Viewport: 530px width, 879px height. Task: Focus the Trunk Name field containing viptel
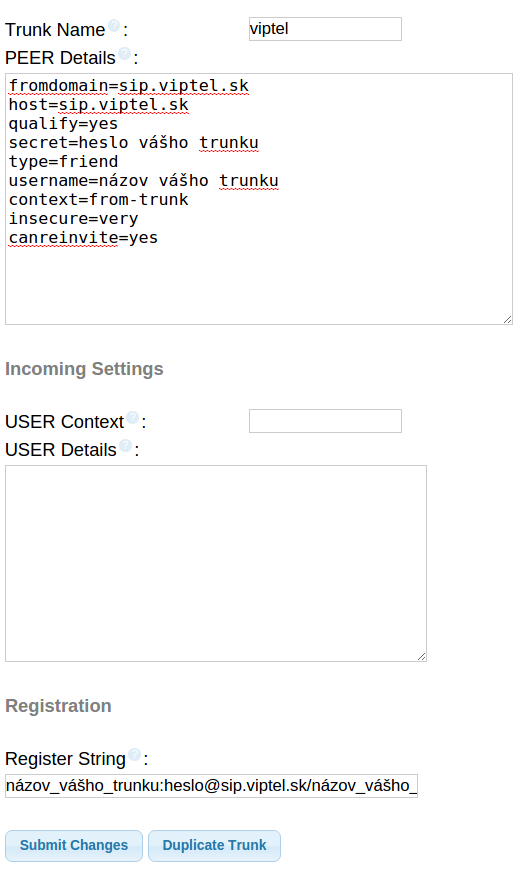[325, 29]
